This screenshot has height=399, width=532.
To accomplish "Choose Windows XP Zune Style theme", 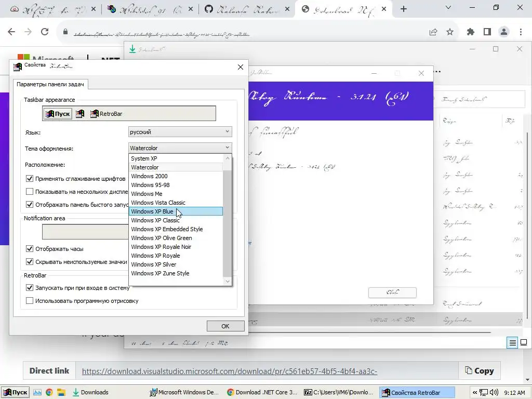I will click(x=176, y=273).
